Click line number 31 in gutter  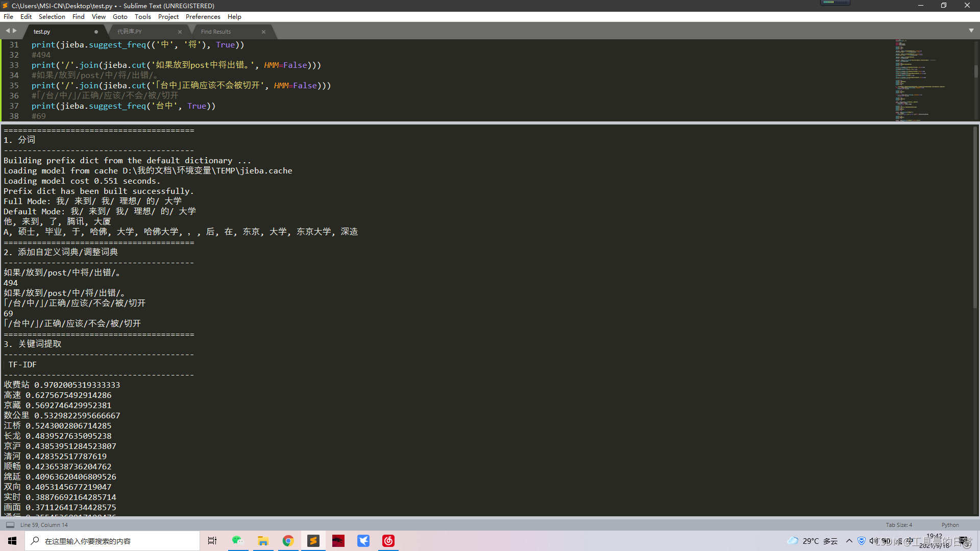(14, 45)
